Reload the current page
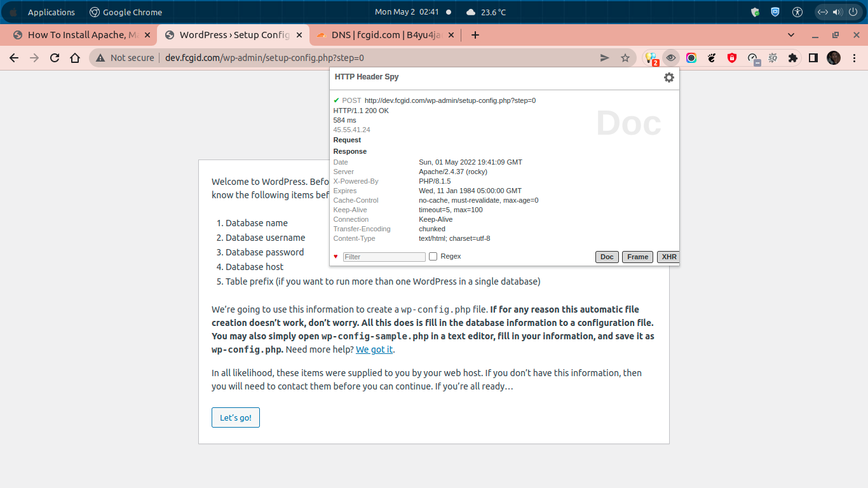Image resolution: width=868 pixels, height=488 pixels. click(55, 58)
